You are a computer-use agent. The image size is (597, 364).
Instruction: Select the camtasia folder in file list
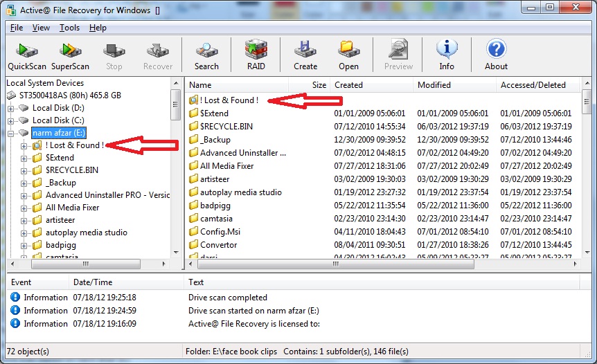(x=215, y=219)
